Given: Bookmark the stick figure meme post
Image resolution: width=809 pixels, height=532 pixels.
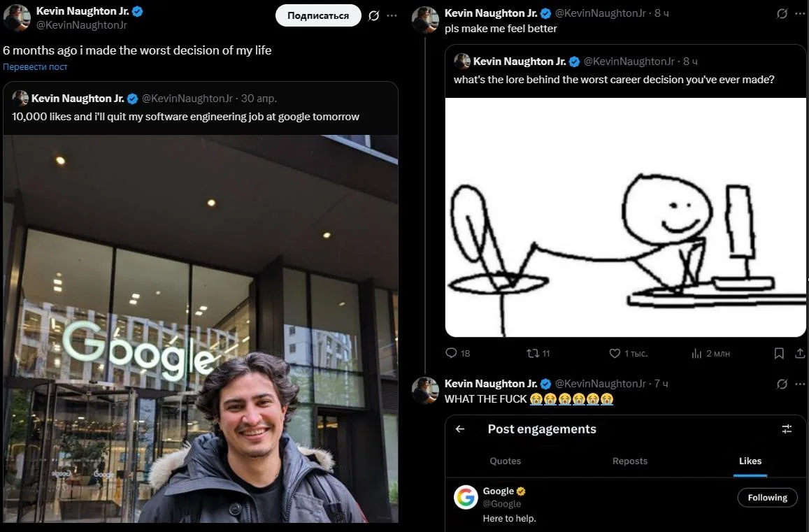Looking at the screenshot, I should (779, 354).
